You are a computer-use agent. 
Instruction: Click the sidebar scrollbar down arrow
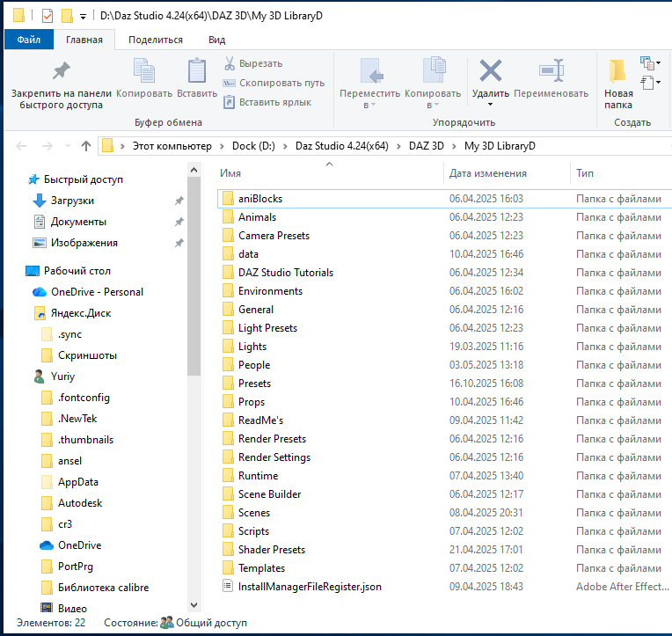(x=194, y=604)
